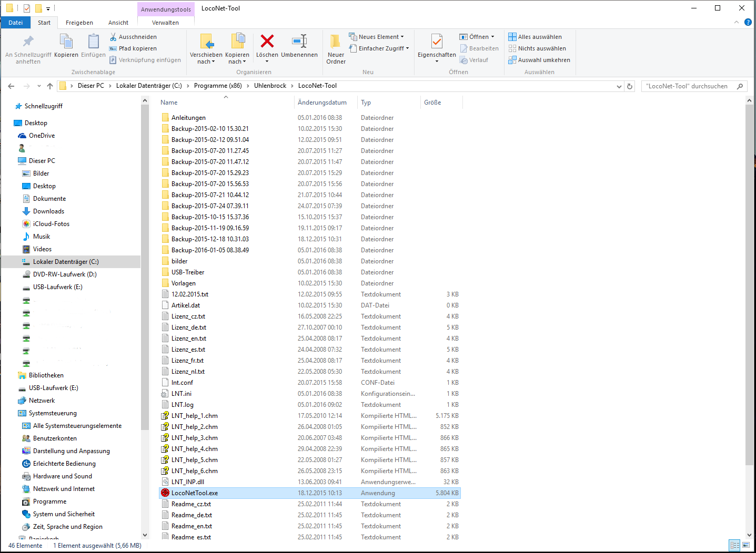Image resolution: width=756 pixels, height=553 pixels.
Task: Click the Einfügen clipboard icon
Action: 94,41
